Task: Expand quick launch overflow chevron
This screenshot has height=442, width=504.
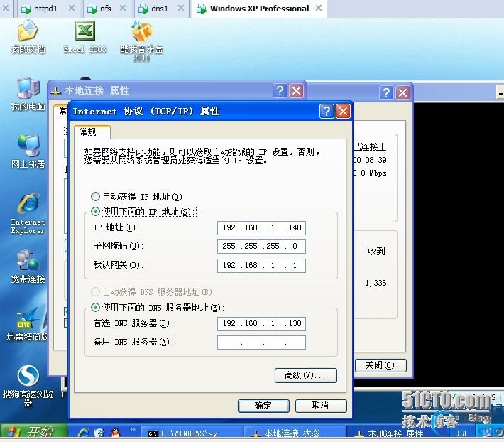Action: 133,429
